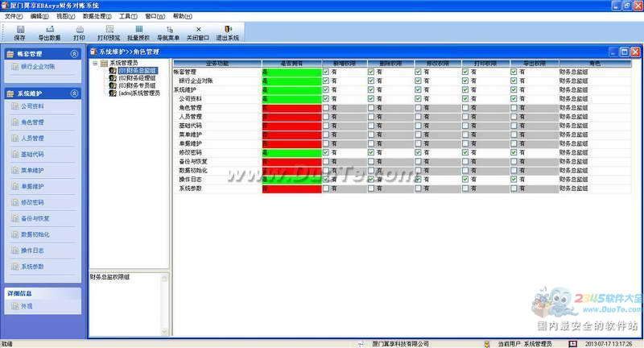Image resolution: width=644 pixels, height=348 pixels.
Task: Uncheck 修改权限 checkbox for 系统维护 row
Action: pos(418,89)
